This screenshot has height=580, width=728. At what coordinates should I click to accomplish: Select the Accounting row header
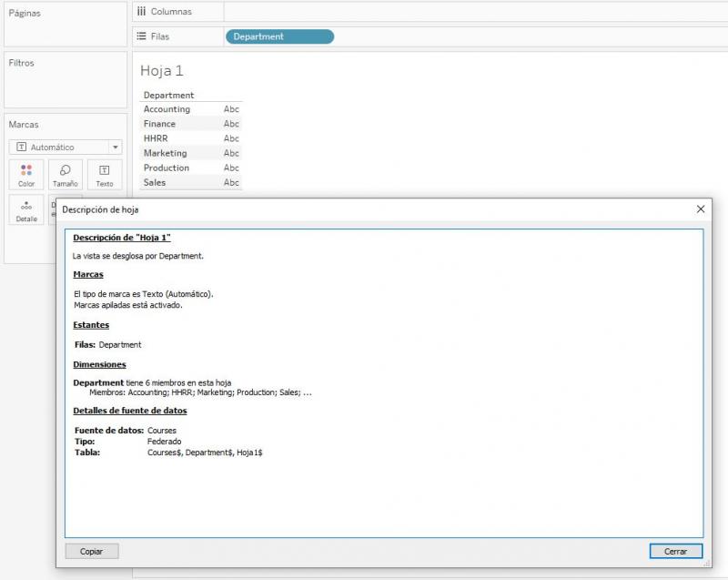pos(167,109)
